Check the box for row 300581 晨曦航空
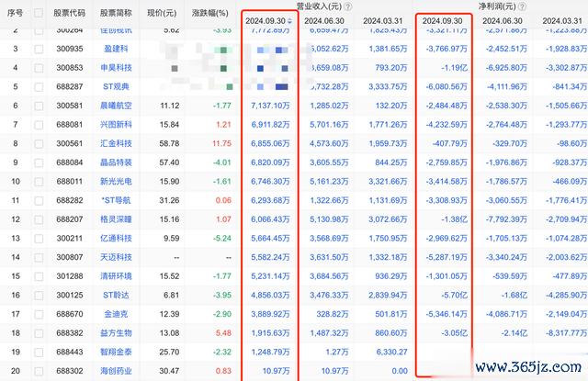Image resolution: width=588 pixels, height=381 pixels. pyautogui.click(x=39, y=106)
